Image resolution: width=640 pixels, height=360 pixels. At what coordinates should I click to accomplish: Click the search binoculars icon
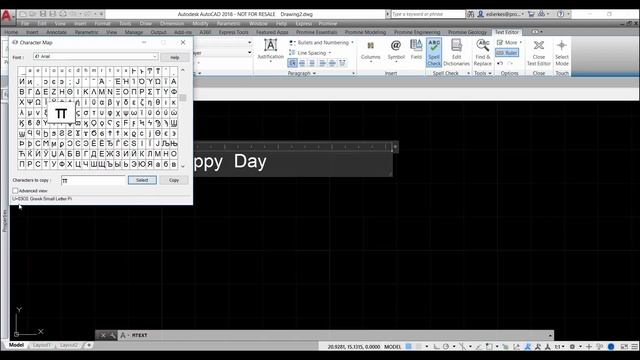click(x=470, y=14)
